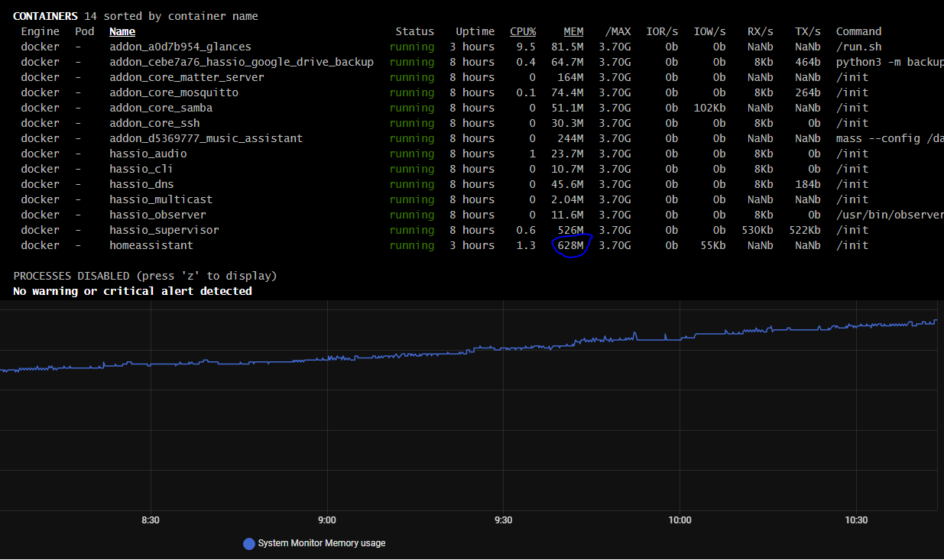Click the 3 hours uptime for homeassistant
The width and height of the screenshot is (944, 560).
tap(472, 245)
